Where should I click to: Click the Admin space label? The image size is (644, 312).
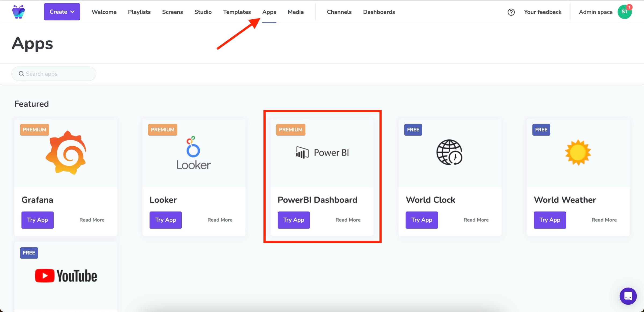595,12
